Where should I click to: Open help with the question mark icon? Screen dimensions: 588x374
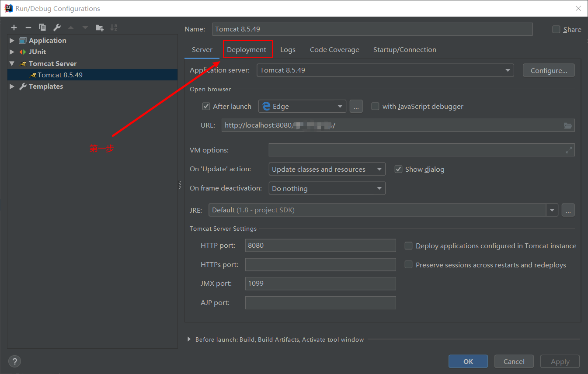(14, 361)
